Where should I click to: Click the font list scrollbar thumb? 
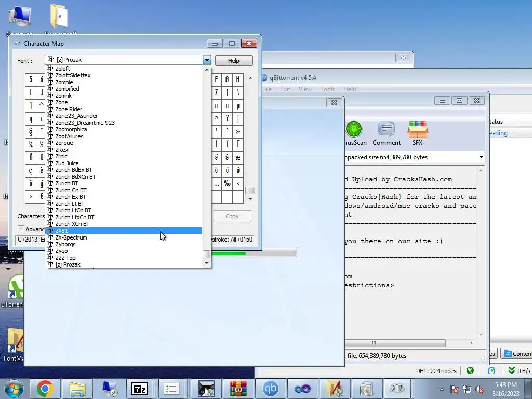pos(206,254)
